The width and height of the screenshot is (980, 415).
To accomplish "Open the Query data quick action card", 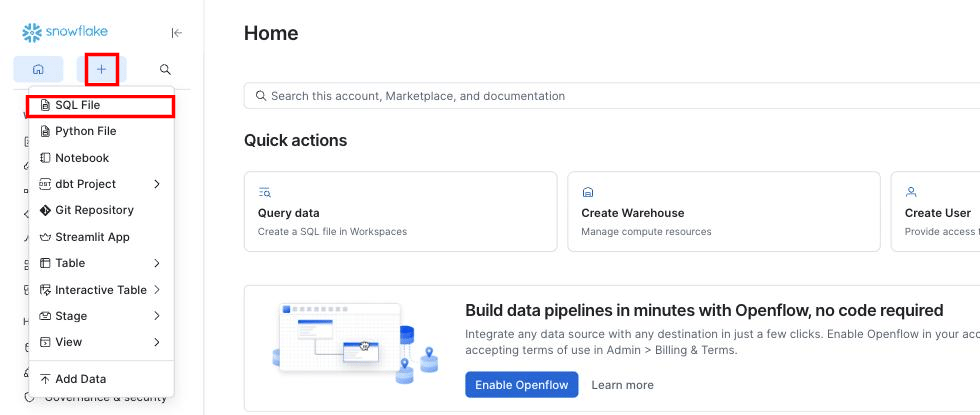I will 401,212.
